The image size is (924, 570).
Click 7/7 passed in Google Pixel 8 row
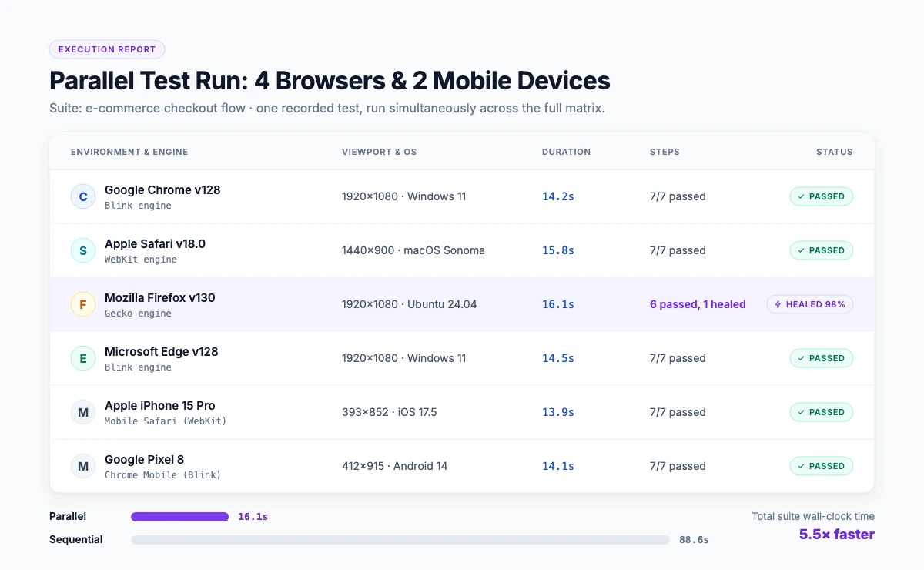678,466
